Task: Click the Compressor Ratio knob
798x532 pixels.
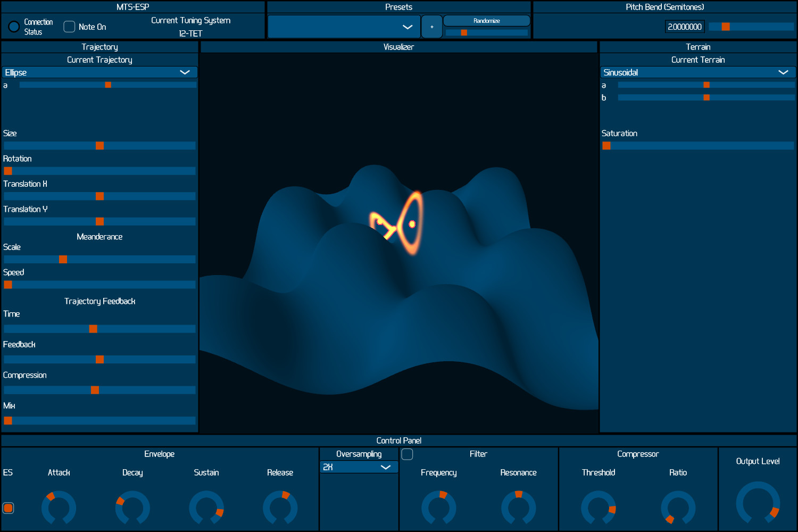Action: [x=678, y=508]
